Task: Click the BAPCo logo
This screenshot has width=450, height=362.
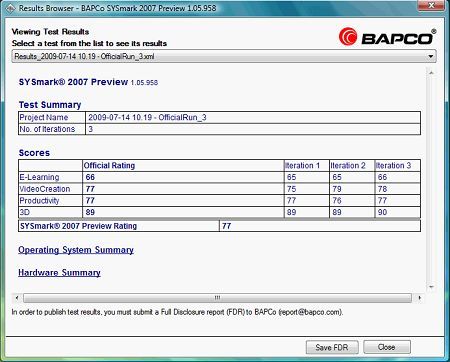Action: [x=387, y=37]
